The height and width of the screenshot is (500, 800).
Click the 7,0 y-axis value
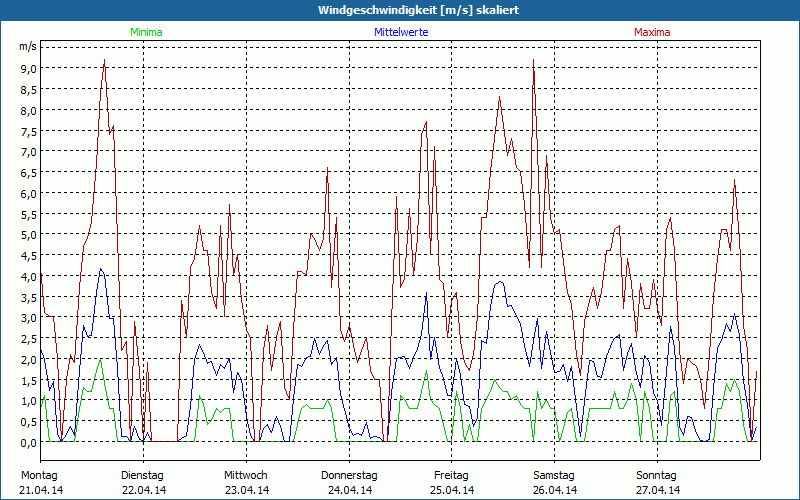[29, 152]
